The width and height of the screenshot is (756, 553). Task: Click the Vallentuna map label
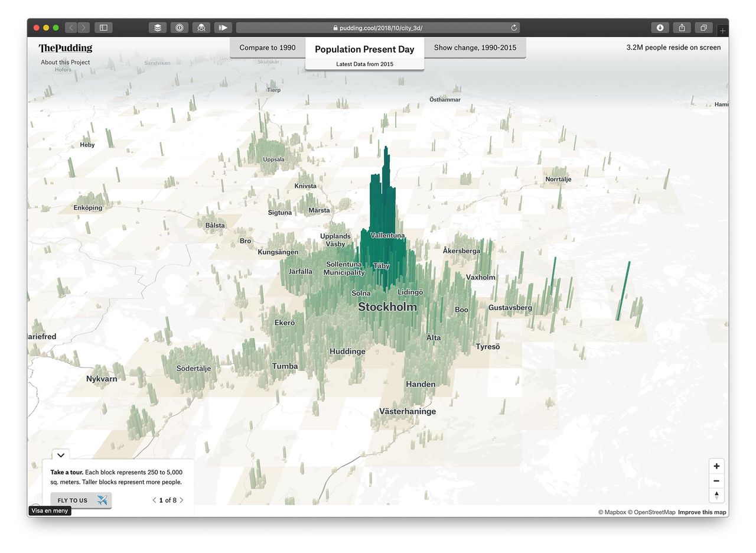tap(387, 236)
